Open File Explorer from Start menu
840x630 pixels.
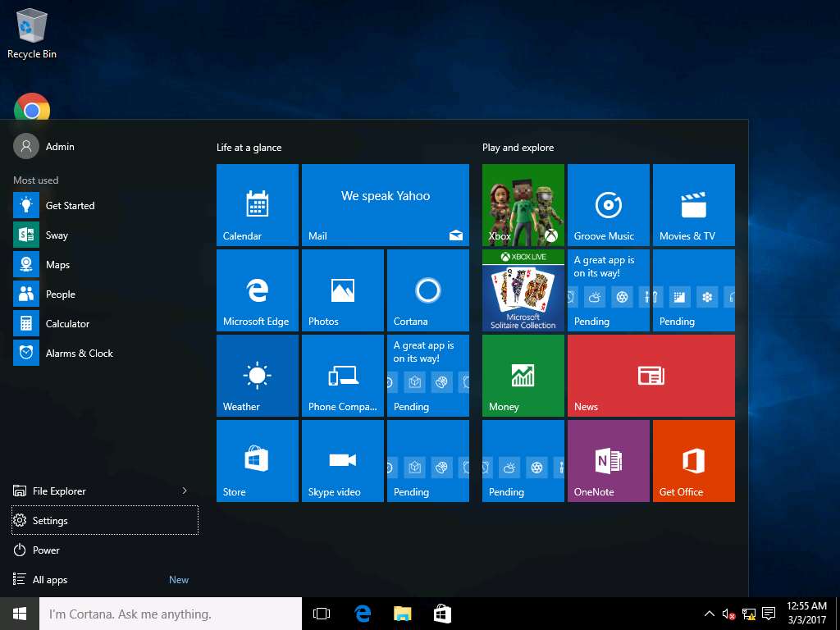click(91, 491)
